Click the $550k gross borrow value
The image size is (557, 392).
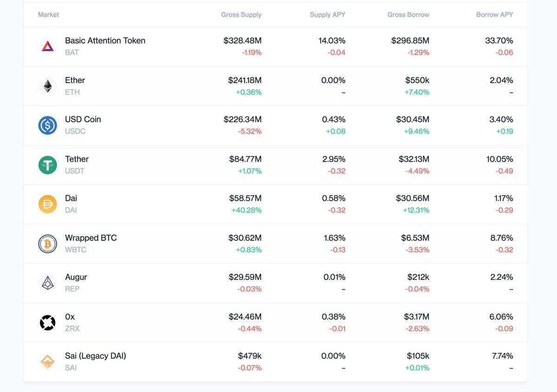coord(417,80)
